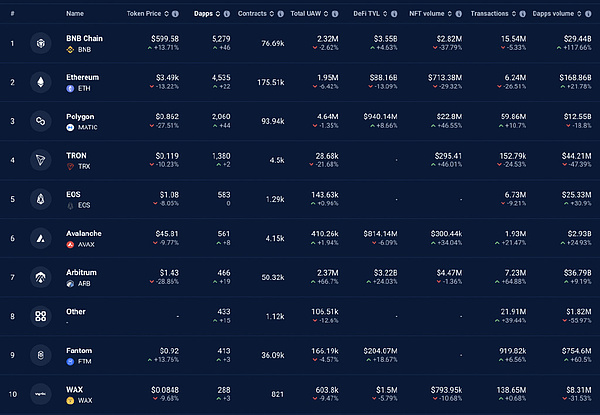Click the Avalanche chain logo
The height and width of the screenshot is (415, 600).
click(x=40, y=238)
